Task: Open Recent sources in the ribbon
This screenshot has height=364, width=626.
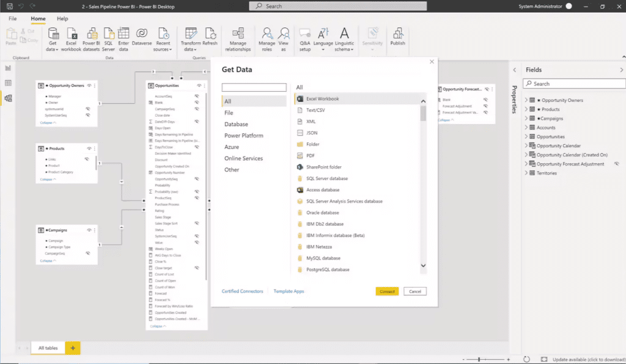Action: pos(163,39)
